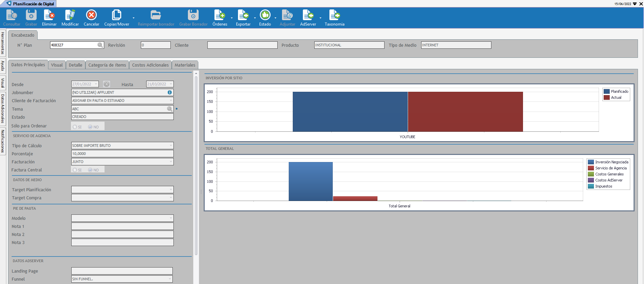Open the AdServer toolbar icon
The width and height of the screenshot is (644, 284).
tap(308, 15)
